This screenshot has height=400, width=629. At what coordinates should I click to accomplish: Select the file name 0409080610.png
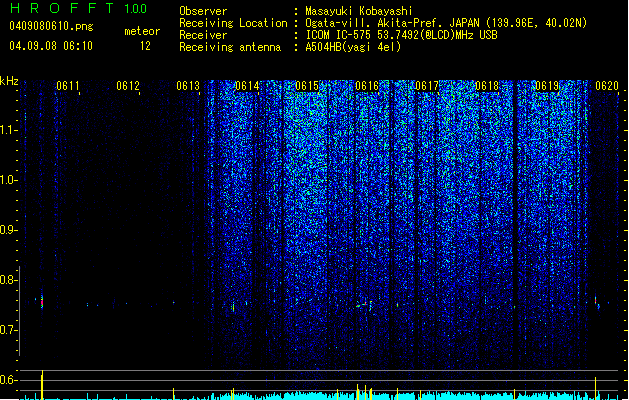point(51,26)
